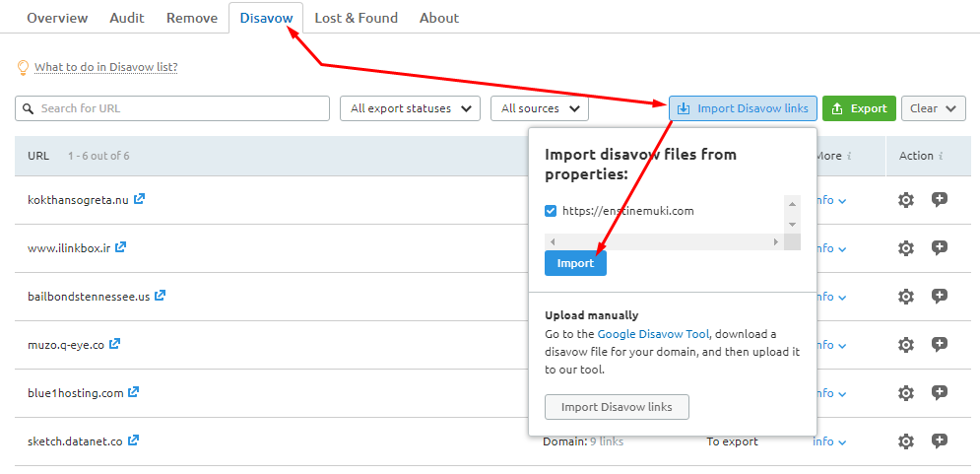Click the 9 links count in sketch.datanet.co row
This screenshot has width=980, height=474.
(607, 441)
